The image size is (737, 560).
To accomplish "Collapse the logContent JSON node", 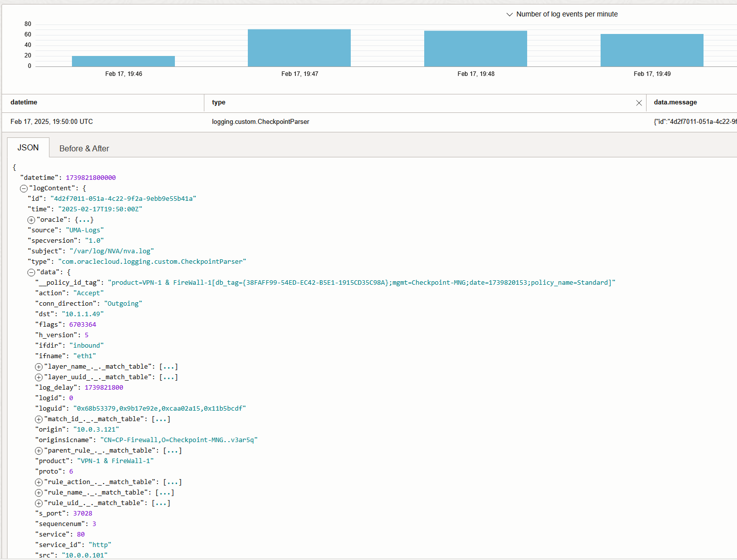I will tap(23, 188).
